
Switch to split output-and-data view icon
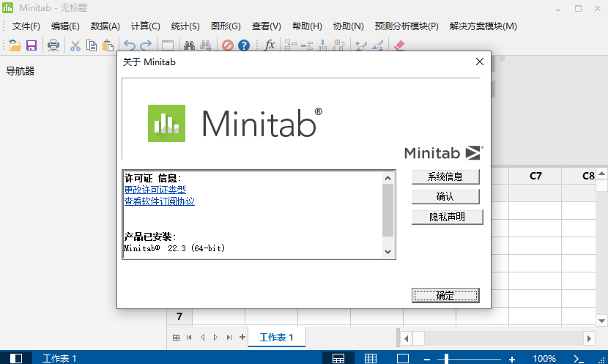tap(338, 358)
